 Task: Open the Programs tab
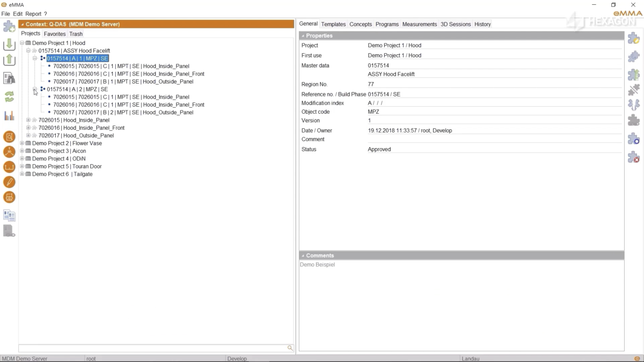(387, 24)
